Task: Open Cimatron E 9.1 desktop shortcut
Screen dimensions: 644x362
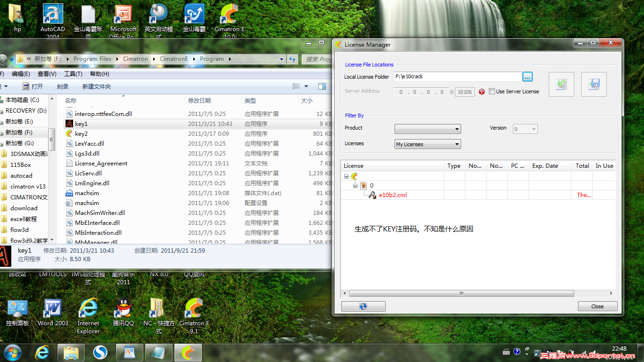Action: click(194, 316)
